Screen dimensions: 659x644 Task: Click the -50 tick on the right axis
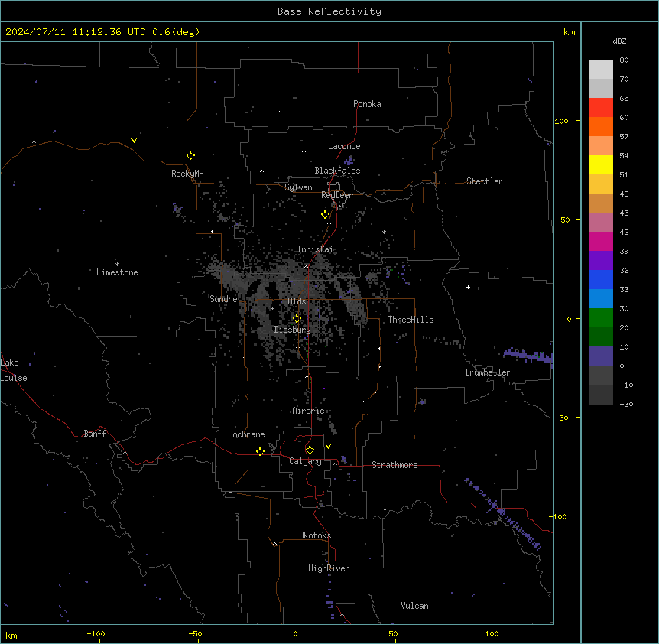coord(561,418)
